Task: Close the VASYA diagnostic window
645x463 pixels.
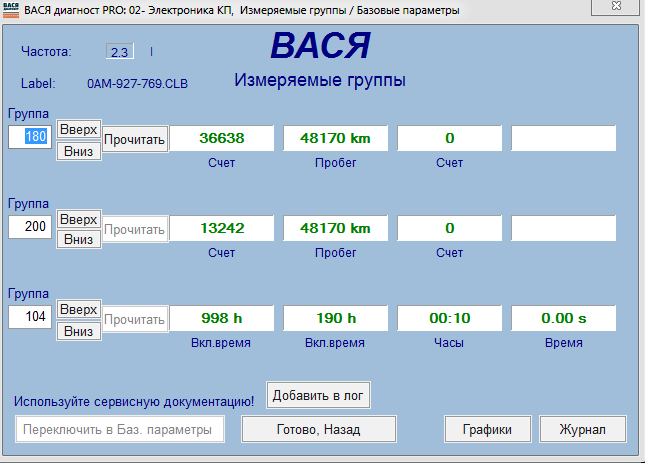Action: coord(615,6)
